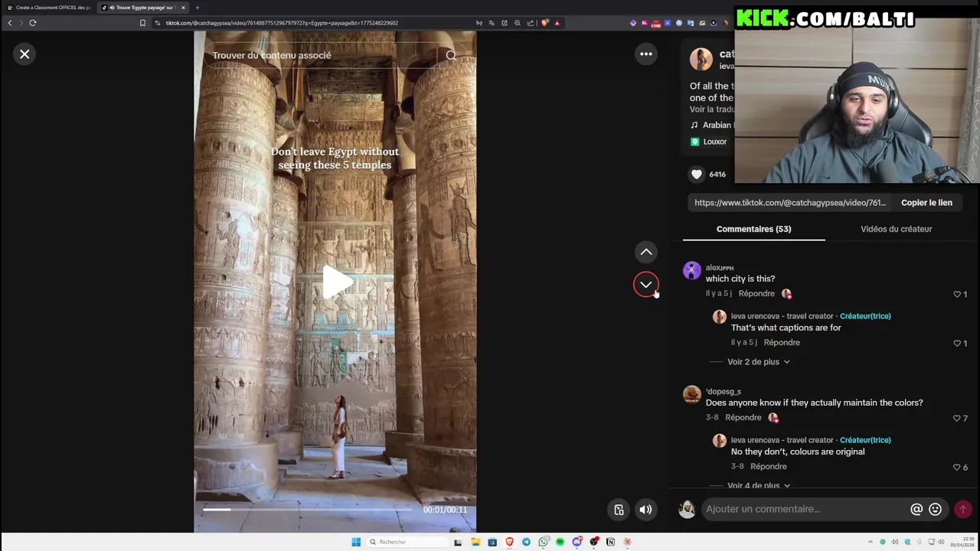Like 'That's what captions are for' reply
The width and height of the screenshot is (980, 551).
[957, 343]
